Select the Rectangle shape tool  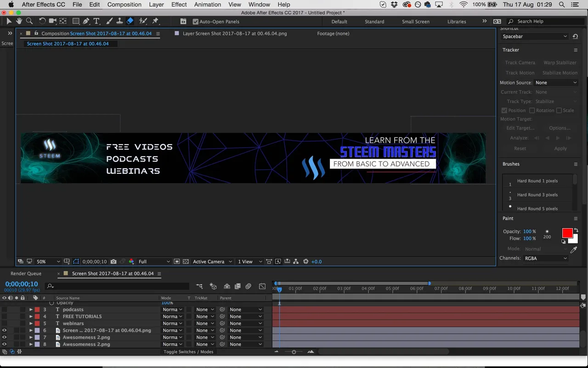(76, 21)
